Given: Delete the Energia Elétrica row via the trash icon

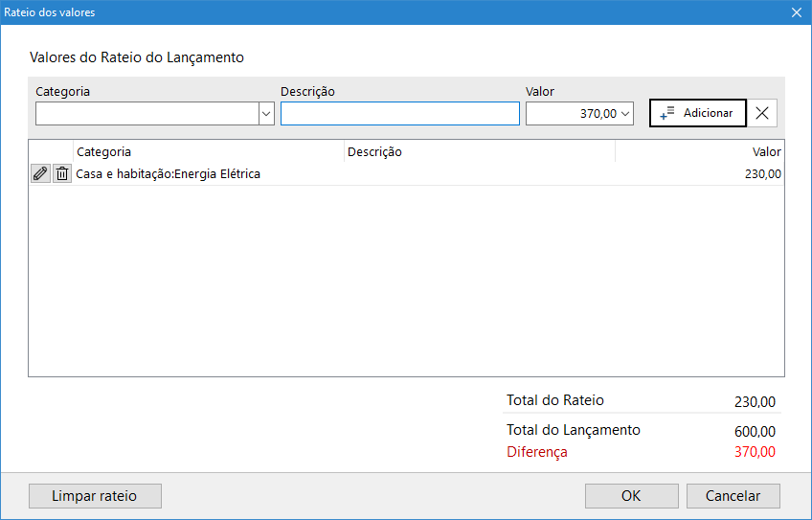Looking at the screenshot, I should point(62,173).
